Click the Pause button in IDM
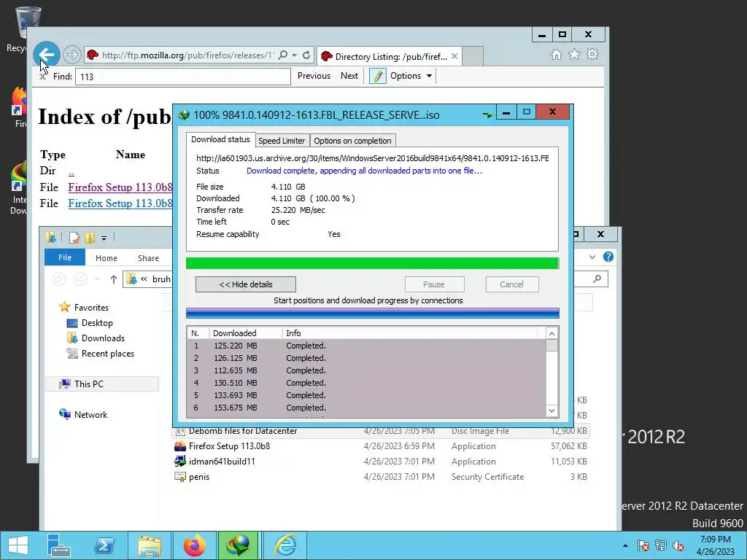 (434, 284)
